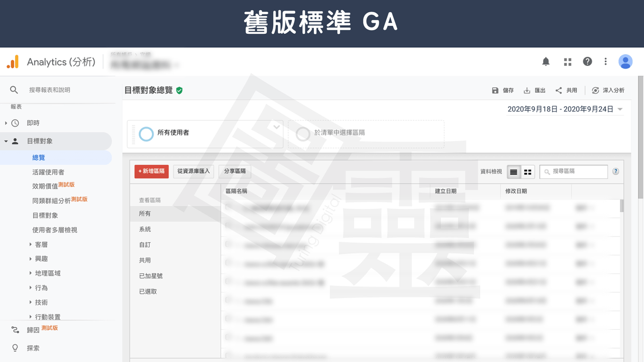Open the apps grid icon
Image resolution: width=644 pixels, height=362 pixels.
[567, 62]
